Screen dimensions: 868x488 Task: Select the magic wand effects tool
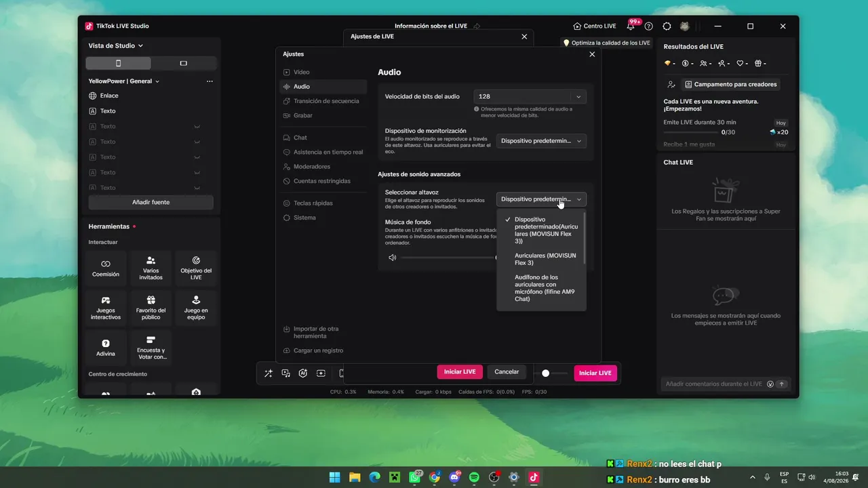[269, 373]
